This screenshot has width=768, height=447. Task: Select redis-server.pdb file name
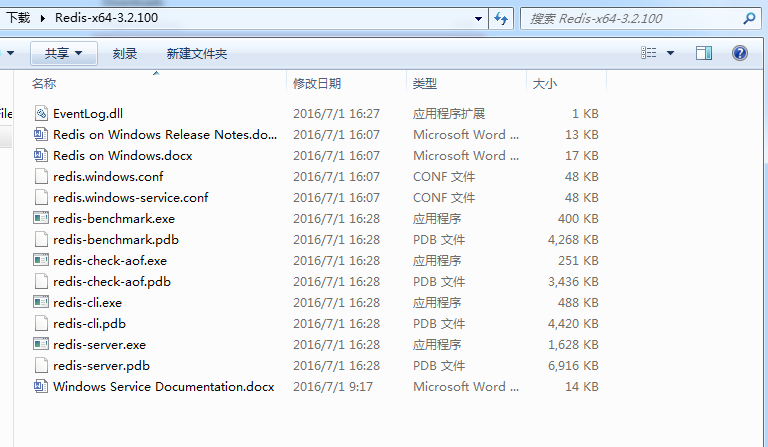tap(101, 366)
